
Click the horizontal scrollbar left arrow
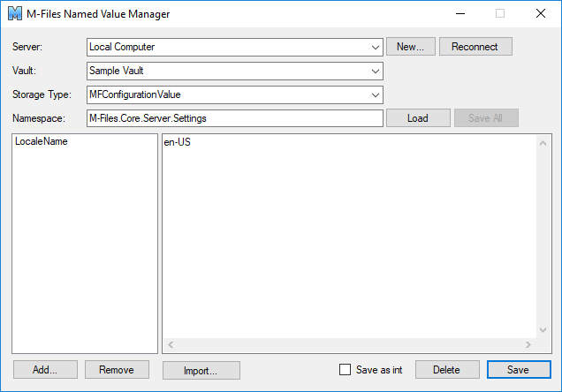[171, 344]
